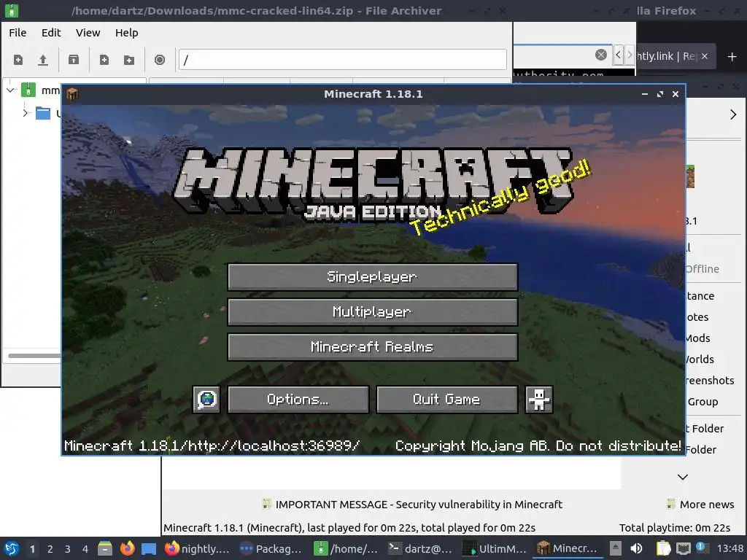The width and height of the screenshot is (747, 560).
Task: Collapse the mm archive root in archiver tree
Action: (11, 90)
